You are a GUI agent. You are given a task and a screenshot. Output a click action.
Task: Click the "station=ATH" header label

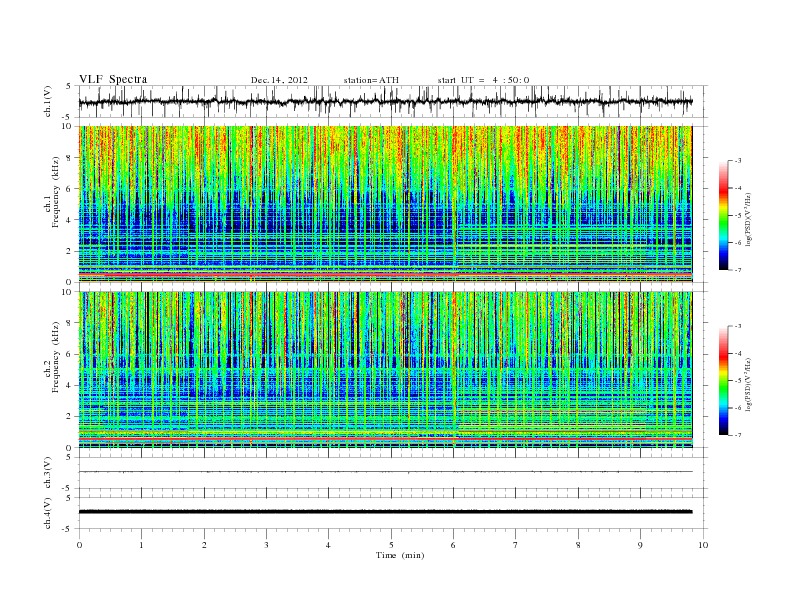(x=371, y=80)
